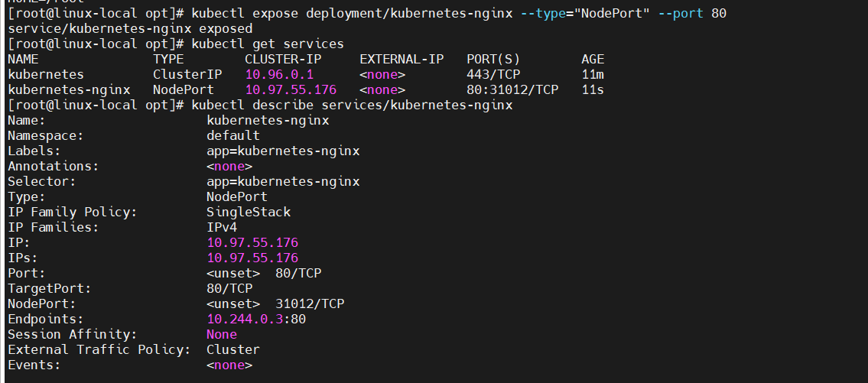Select the CLUSTER-IP column header
The height and width of the screenshot is (383, 868).
pyautogui.click(x=283, y=59)
